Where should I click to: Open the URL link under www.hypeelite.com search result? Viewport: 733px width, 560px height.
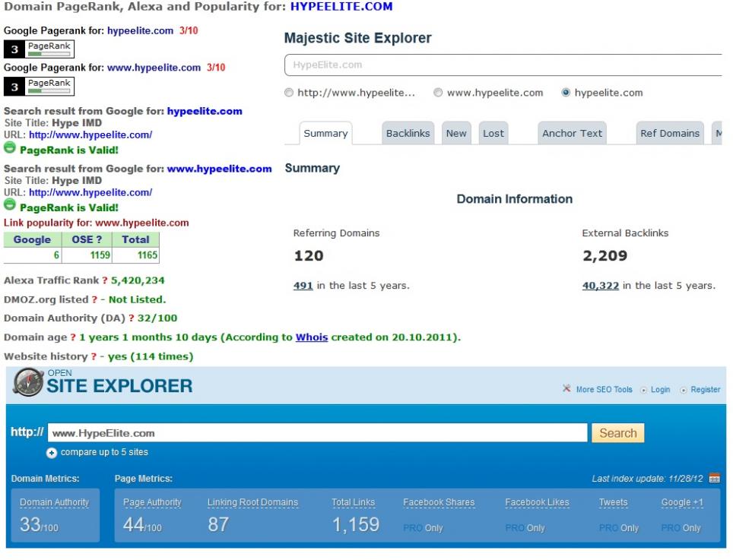pos(90,192)
